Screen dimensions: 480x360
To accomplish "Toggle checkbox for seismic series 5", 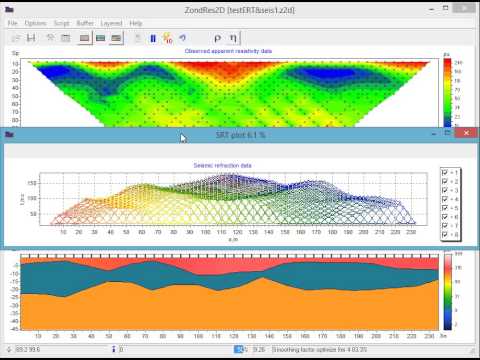I will click(445, 208).
